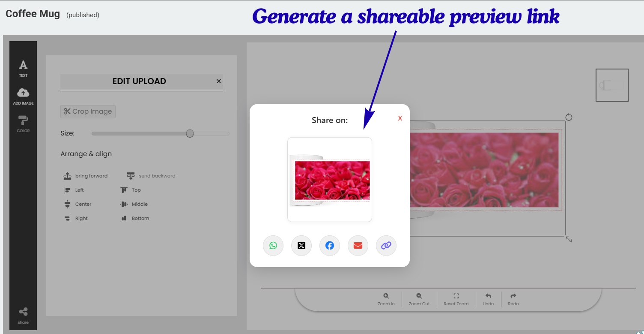Click the Size: label
The height and width of the screenshot is (334, 644).
(68, 133)
